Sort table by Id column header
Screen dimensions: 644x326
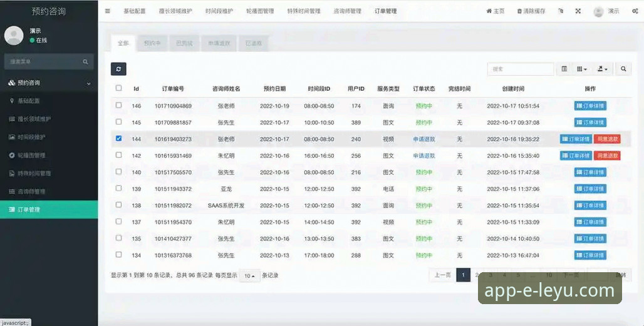[137, 89]
